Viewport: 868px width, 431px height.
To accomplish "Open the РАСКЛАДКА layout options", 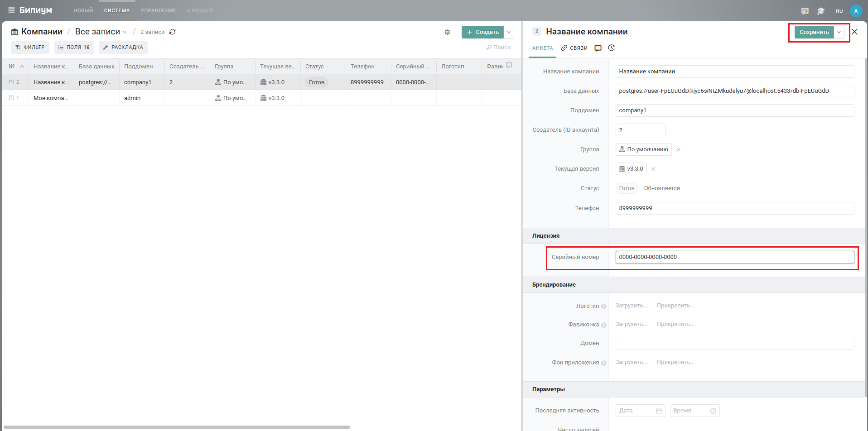I will 123,47.
